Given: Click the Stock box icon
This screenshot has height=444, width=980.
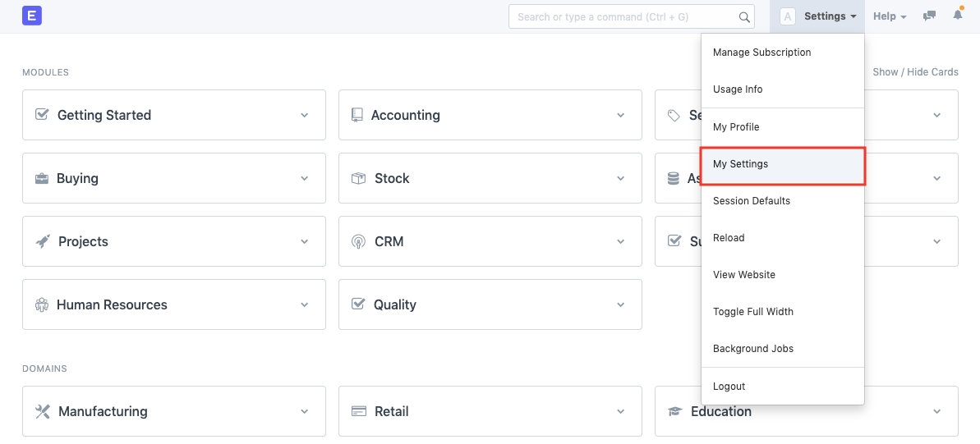Looking at the screenshot, I should 358,178.
